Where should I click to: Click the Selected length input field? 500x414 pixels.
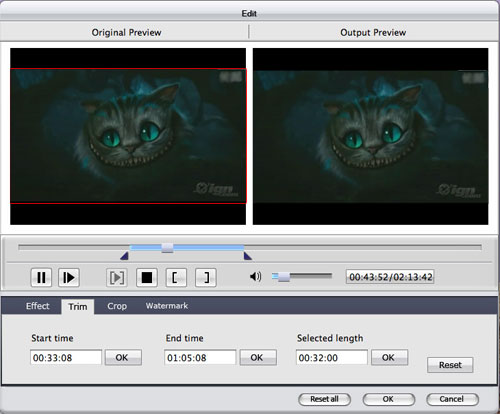pos(332,358)
